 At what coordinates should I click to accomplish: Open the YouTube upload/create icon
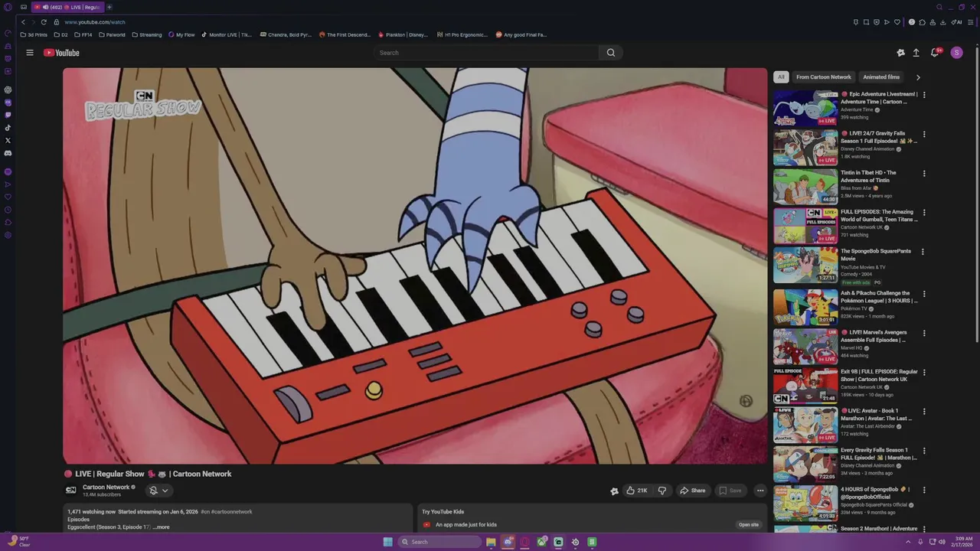coord(916,53)
